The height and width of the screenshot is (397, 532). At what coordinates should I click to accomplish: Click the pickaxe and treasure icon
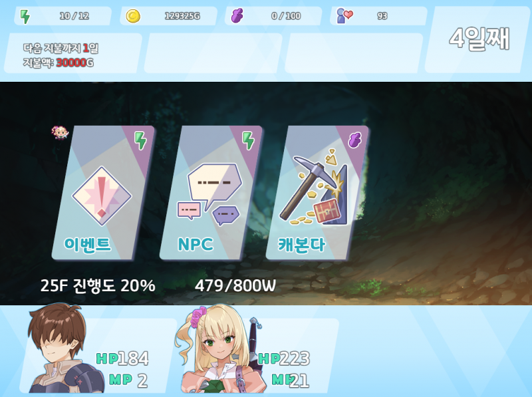pyautogui.click(x=314, y=188)
